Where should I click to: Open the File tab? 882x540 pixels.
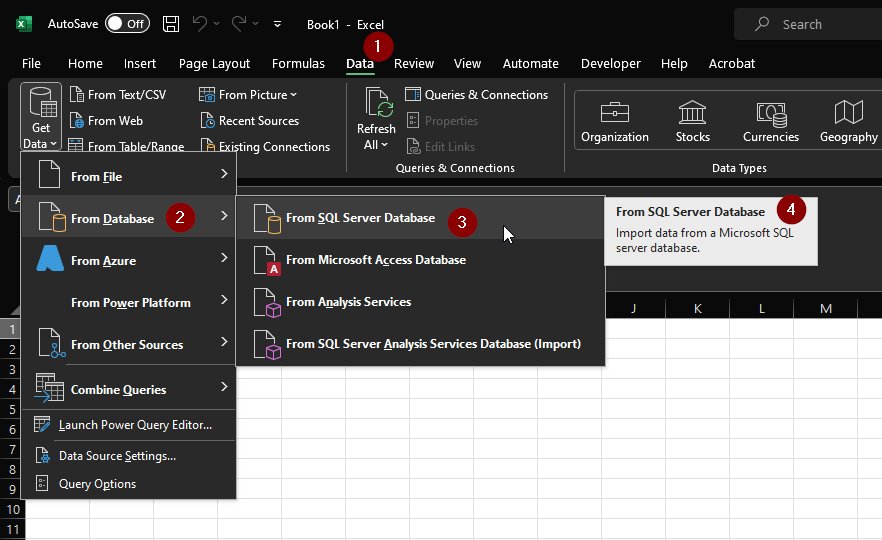32,64
